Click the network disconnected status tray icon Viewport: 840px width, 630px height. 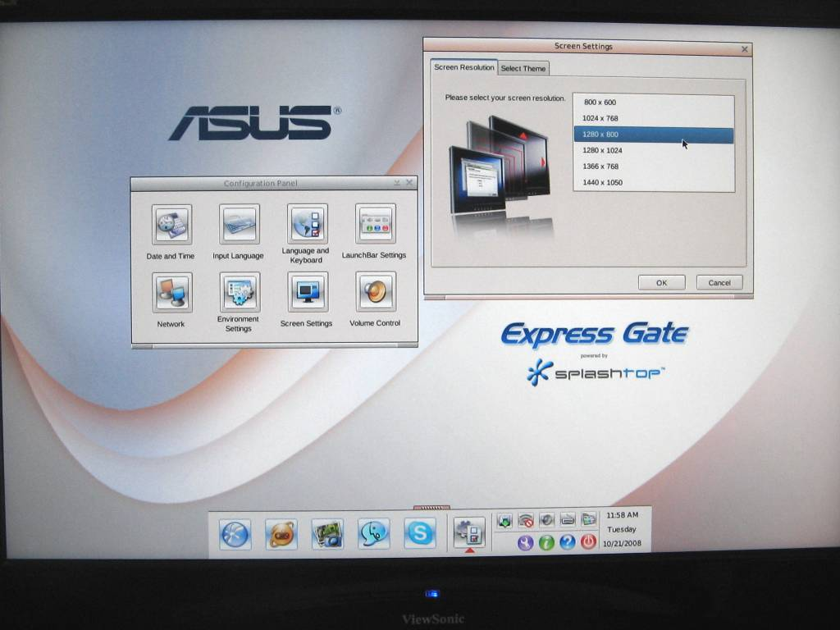[526, 519]
